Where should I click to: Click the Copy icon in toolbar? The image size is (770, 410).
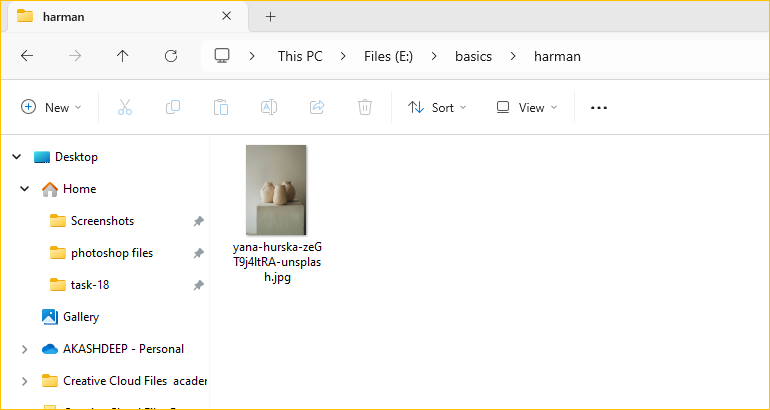[173, 108]
